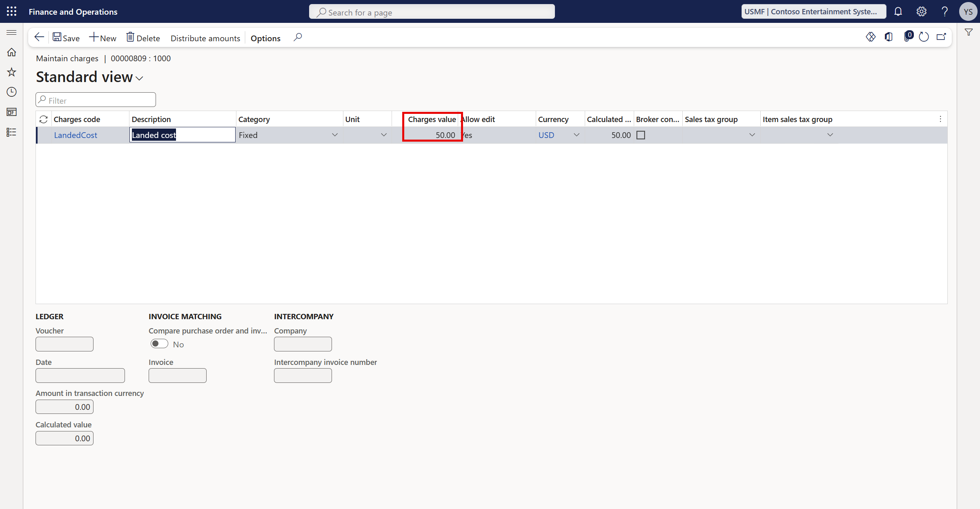Open the Sales tax group dropdown

tap(752, 135)
